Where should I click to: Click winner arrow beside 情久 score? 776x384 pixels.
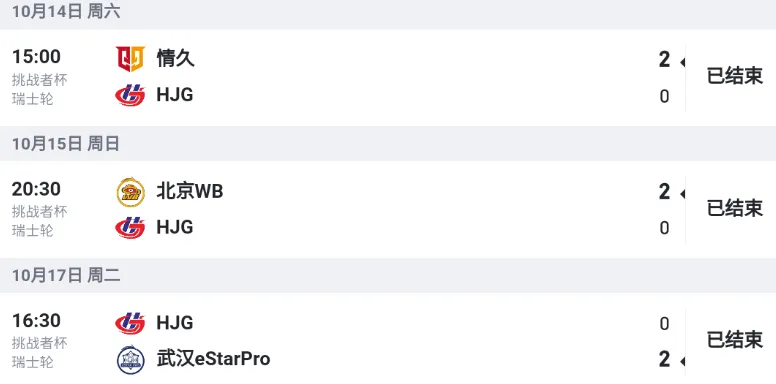pyautogui.click(x=682, y=62)
